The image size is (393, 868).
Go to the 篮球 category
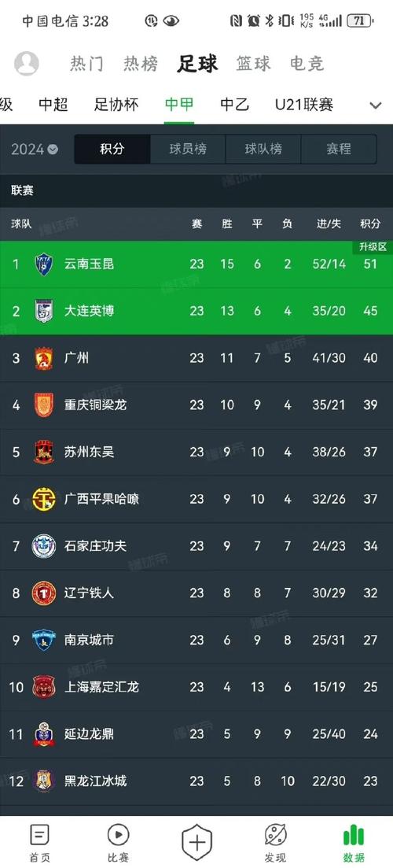click(253, 64)
